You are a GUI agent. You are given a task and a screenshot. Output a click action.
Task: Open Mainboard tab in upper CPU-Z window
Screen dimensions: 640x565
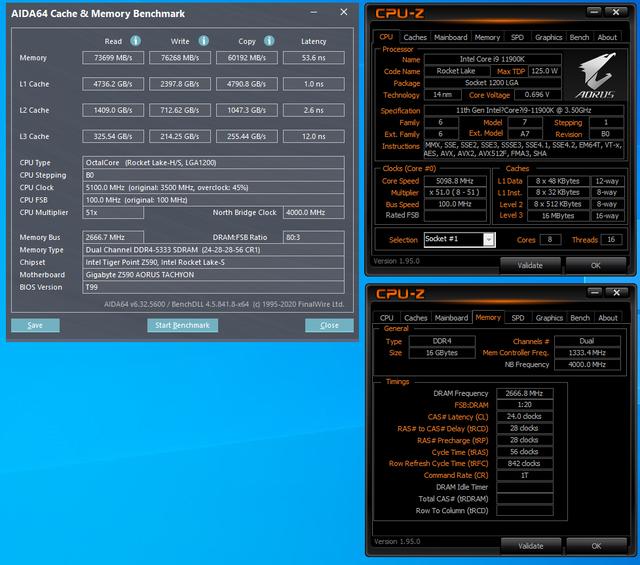[450, 37]
